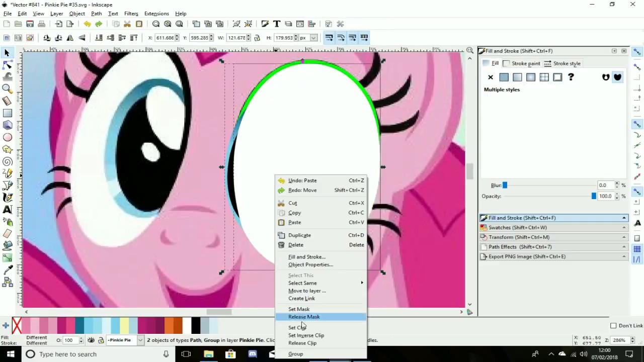Open the Path menu
This screenshot has width=644, height=362.
click(96, 14)
